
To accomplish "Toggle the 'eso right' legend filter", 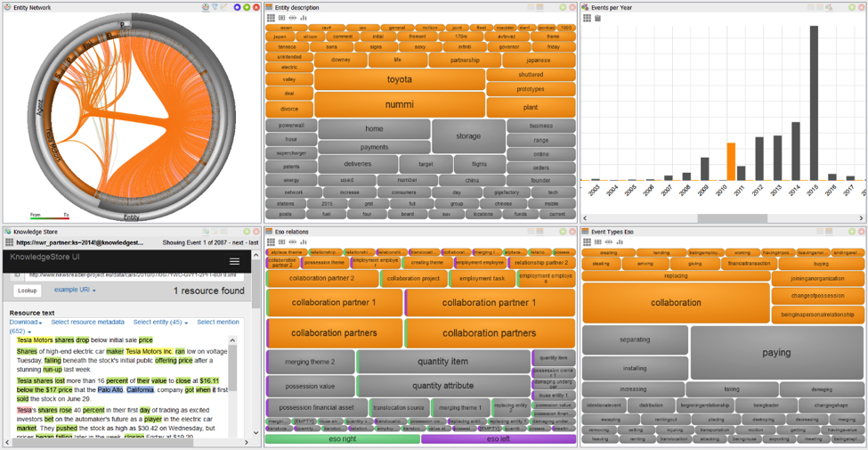I will coord(343,439).
